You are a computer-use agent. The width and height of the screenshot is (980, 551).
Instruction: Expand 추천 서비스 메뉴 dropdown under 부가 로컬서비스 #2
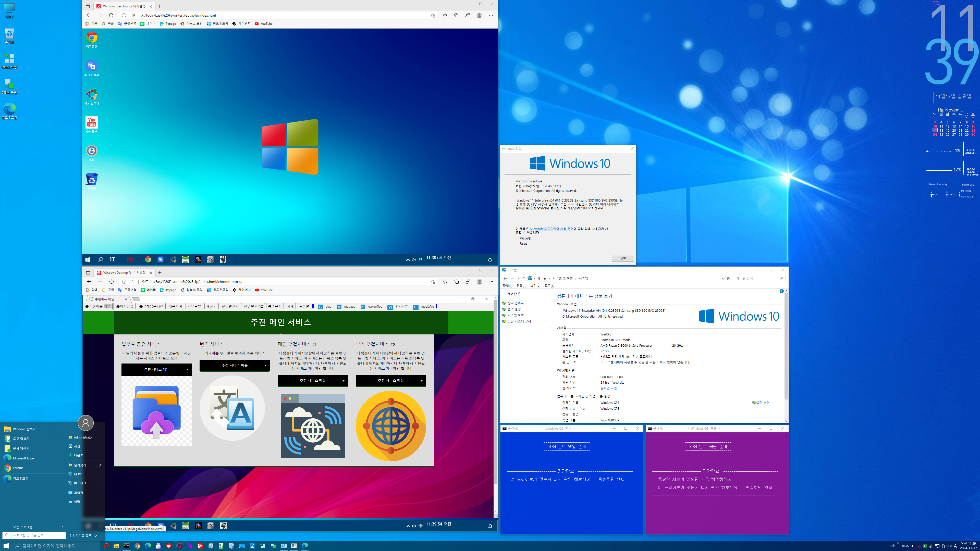[391, 381]
